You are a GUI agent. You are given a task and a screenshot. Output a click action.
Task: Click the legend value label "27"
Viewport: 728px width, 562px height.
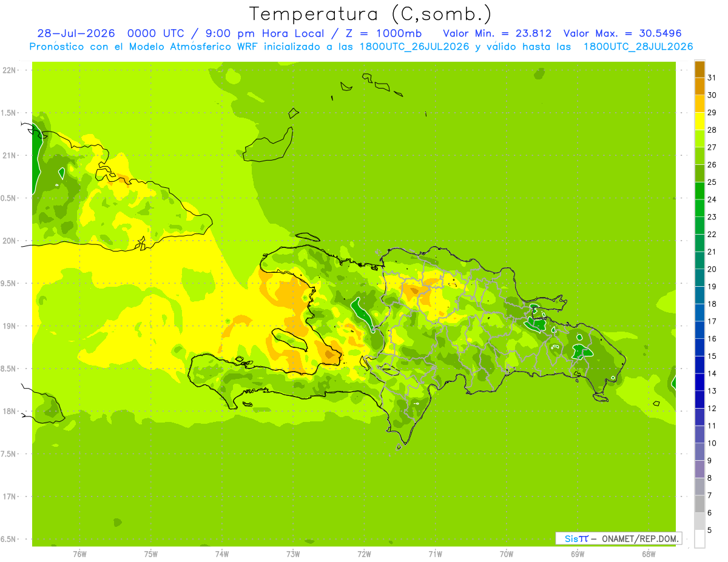(x=712, y=147)
